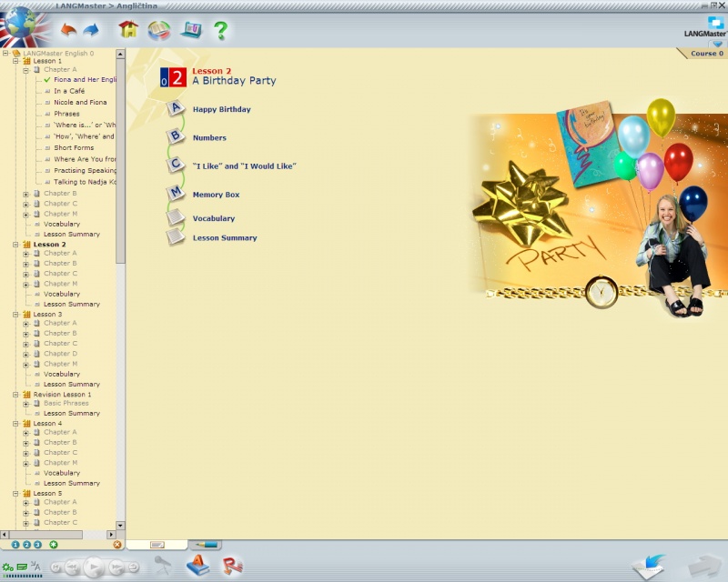Click the green card icon beside the gears

click(22, 567)
